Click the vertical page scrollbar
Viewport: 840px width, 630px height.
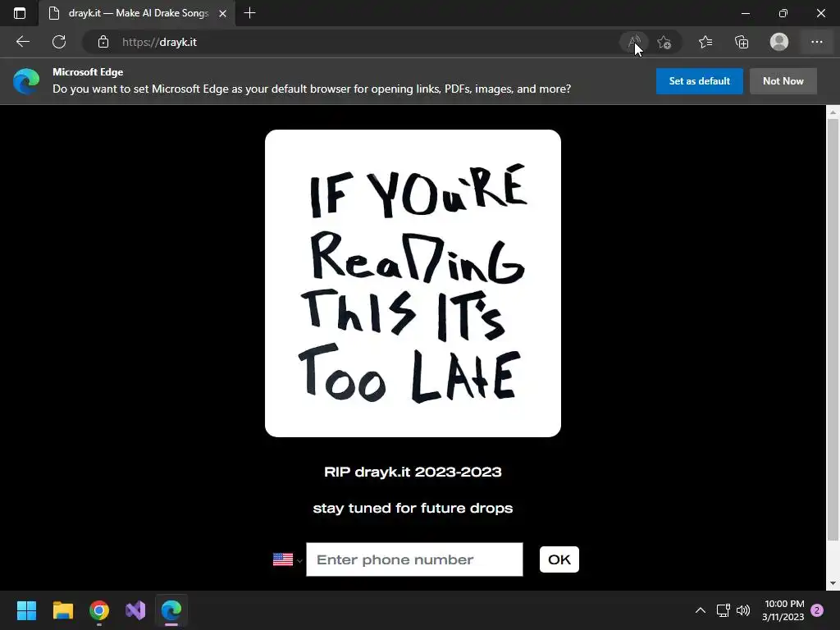(833, 330)
